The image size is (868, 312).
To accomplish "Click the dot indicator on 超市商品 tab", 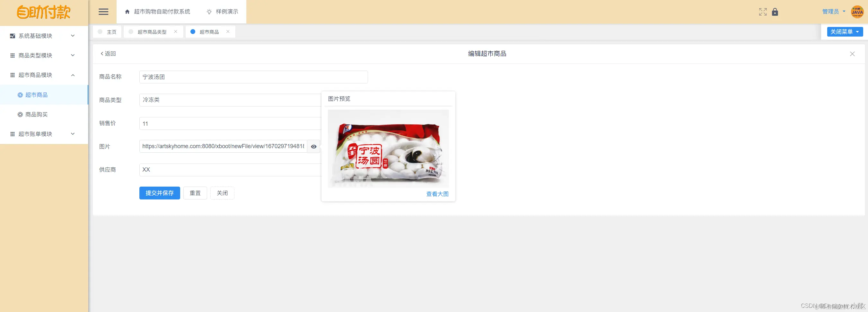I will click(x=193, y=31).
